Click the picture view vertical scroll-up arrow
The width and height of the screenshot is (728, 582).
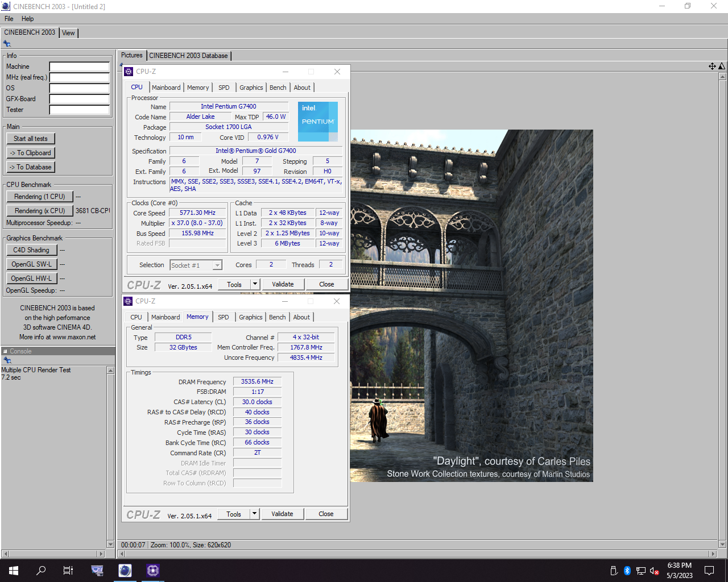click(x=722, y=76)
